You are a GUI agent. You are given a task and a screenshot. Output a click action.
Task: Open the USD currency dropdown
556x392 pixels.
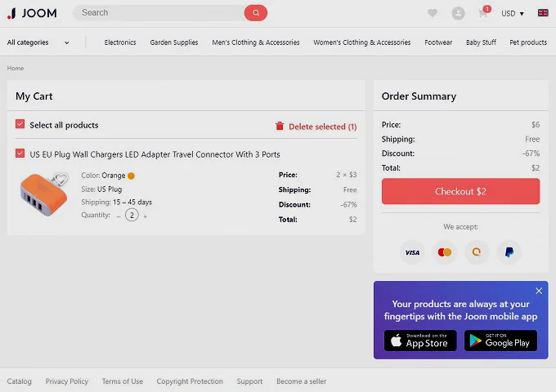pos(513,13)
